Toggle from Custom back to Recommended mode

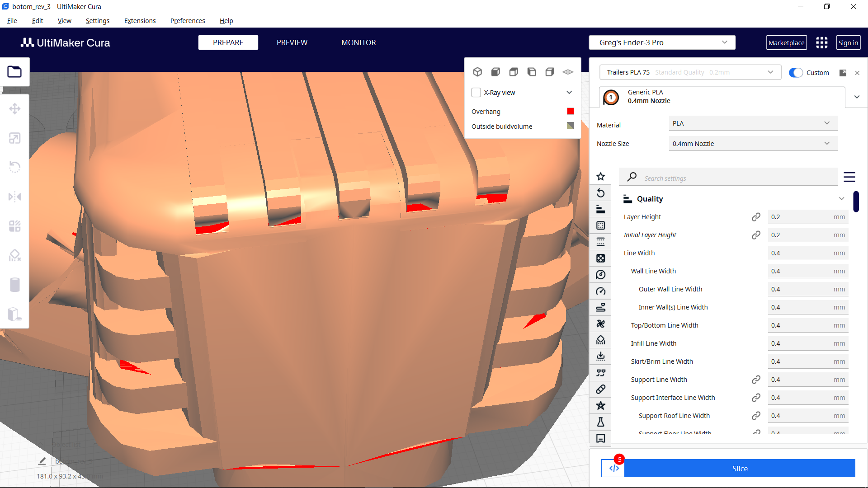tap(795, 72)
